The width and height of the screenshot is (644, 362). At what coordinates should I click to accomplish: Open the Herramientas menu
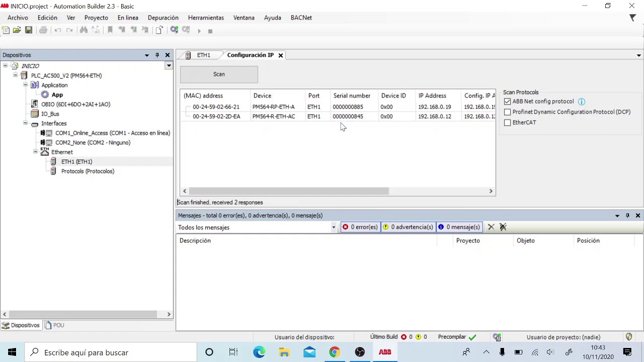(x=206, y=18)
